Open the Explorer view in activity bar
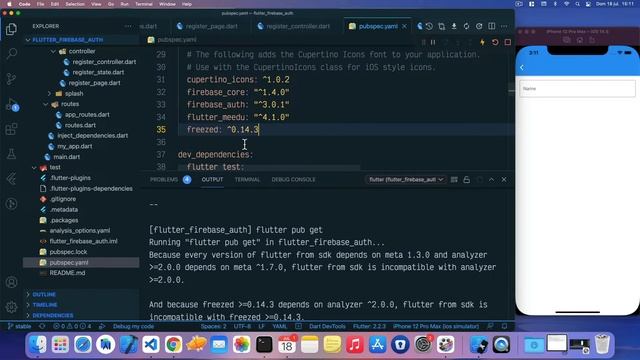Viewport: 640px width, 360px height. click(x=11, y=29)
